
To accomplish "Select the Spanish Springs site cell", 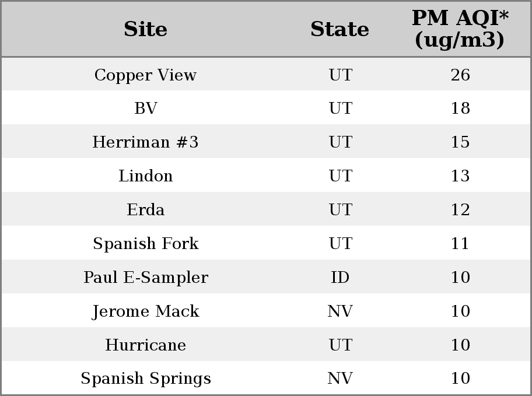I will [x=146, y=379].
